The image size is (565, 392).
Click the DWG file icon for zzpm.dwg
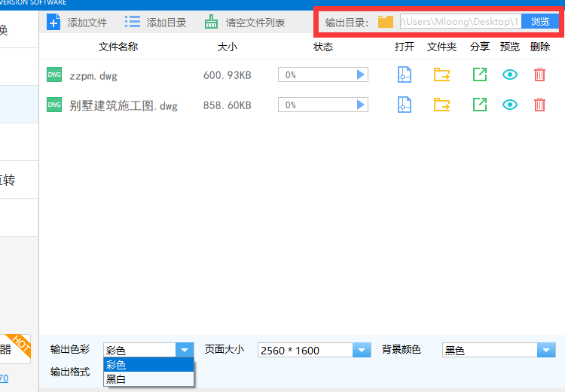(x=54, y=74)
